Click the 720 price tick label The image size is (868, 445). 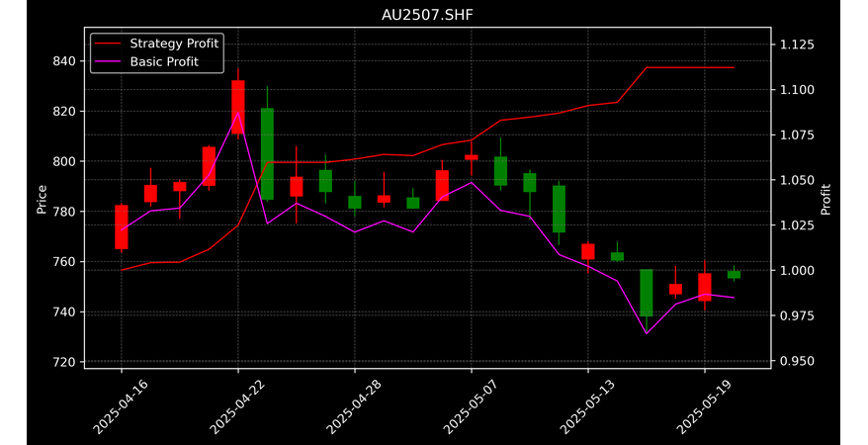[x=64, y=362]
